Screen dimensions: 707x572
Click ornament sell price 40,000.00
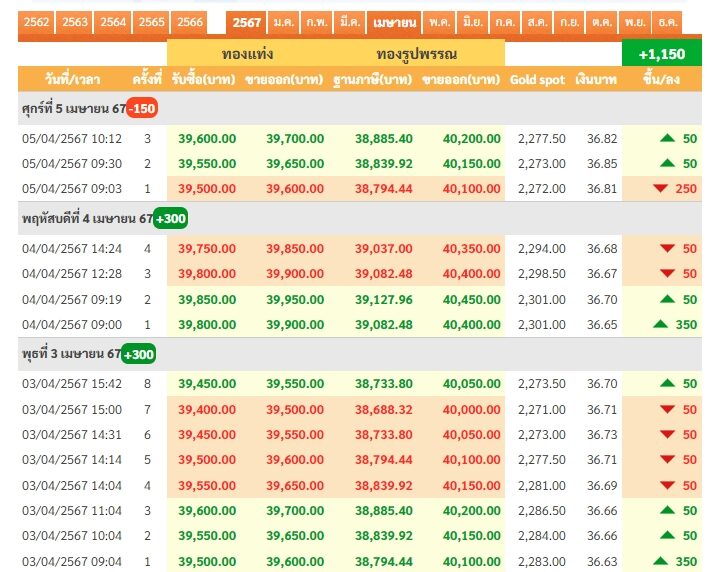[472, 409]
